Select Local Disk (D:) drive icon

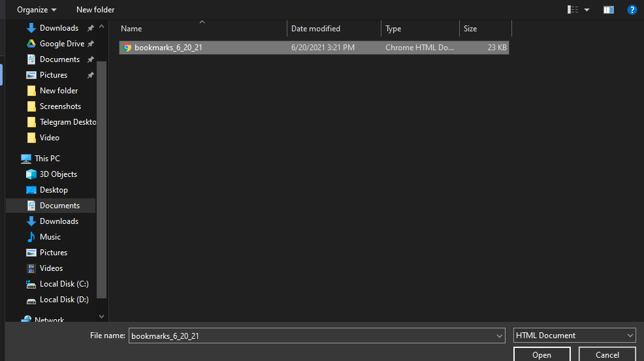(x=31, y=301)
